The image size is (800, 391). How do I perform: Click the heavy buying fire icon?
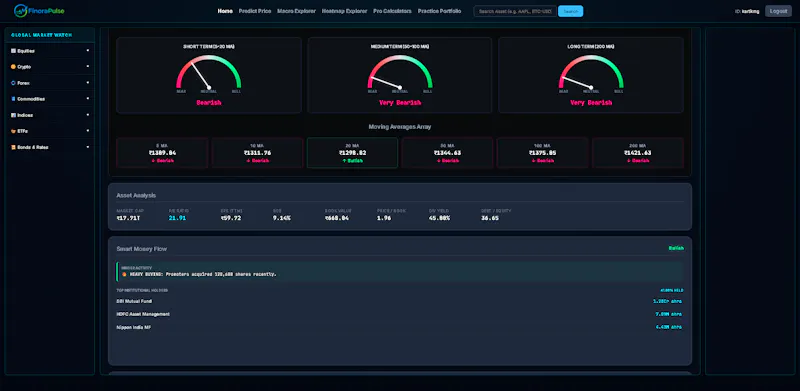point(124,274)
